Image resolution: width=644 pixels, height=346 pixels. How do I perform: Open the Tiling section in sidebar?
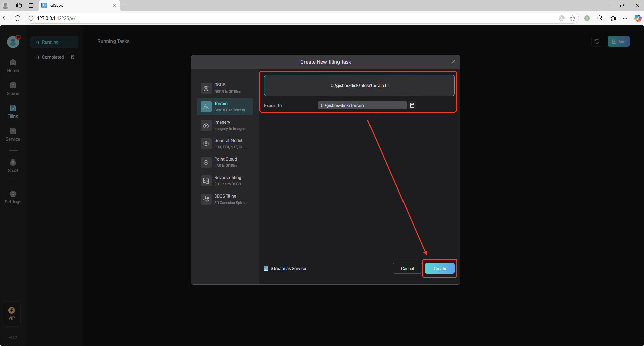click(x=13, y=111)
